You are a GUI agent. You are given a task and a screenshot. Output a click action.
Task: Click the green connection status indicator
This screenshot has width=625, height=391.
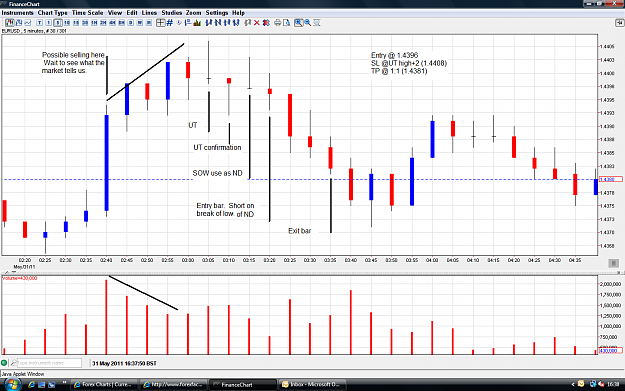pyautogui.click(x=4, y=363)
